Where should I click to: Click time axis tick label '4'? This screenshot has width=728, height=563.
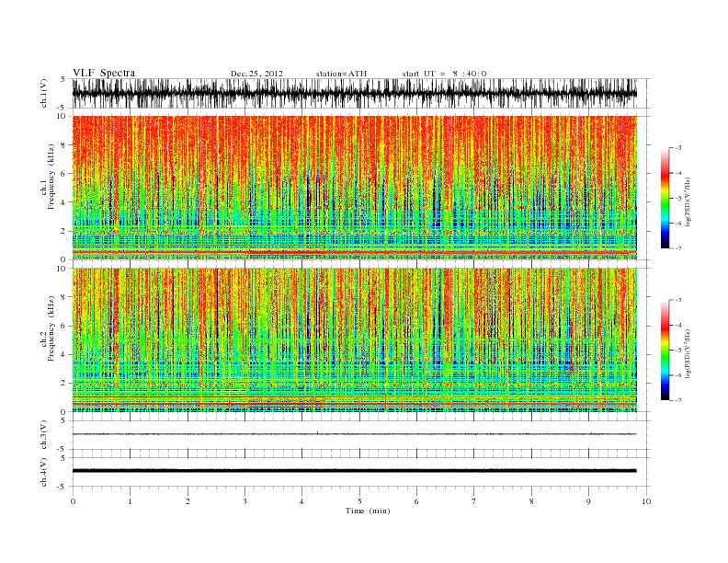(x=301, y=501)
